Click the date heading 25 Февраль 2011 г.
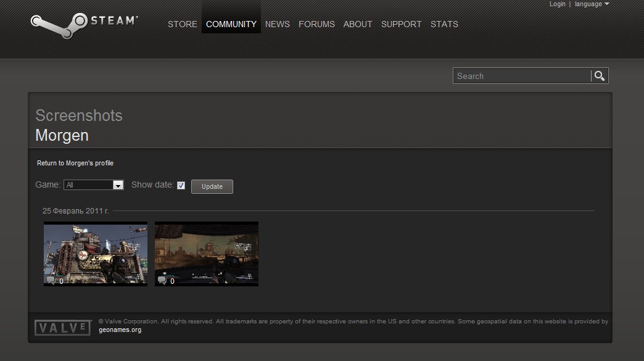The height and width of the screenshot is (361, 644). [x=76, y=210]
